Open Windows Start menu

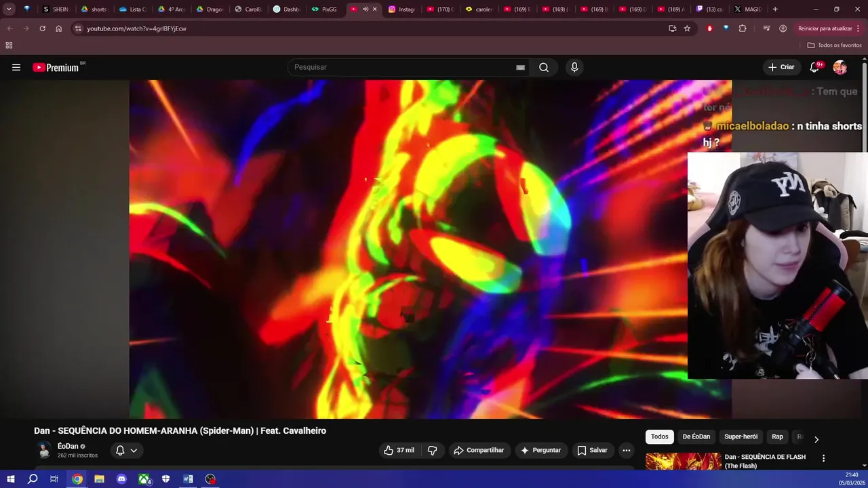coord(11,479)
